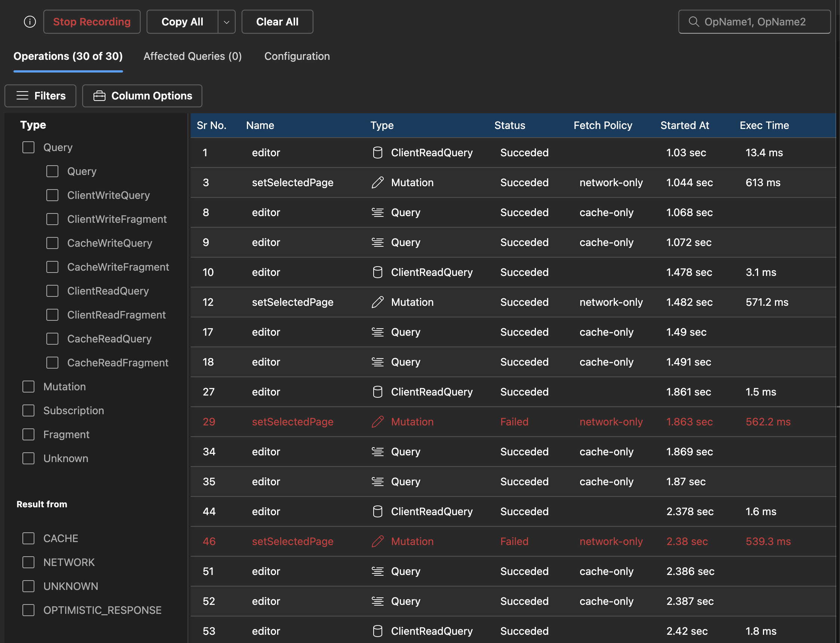Click red pencil icon on row 29

tap(377, 422)
